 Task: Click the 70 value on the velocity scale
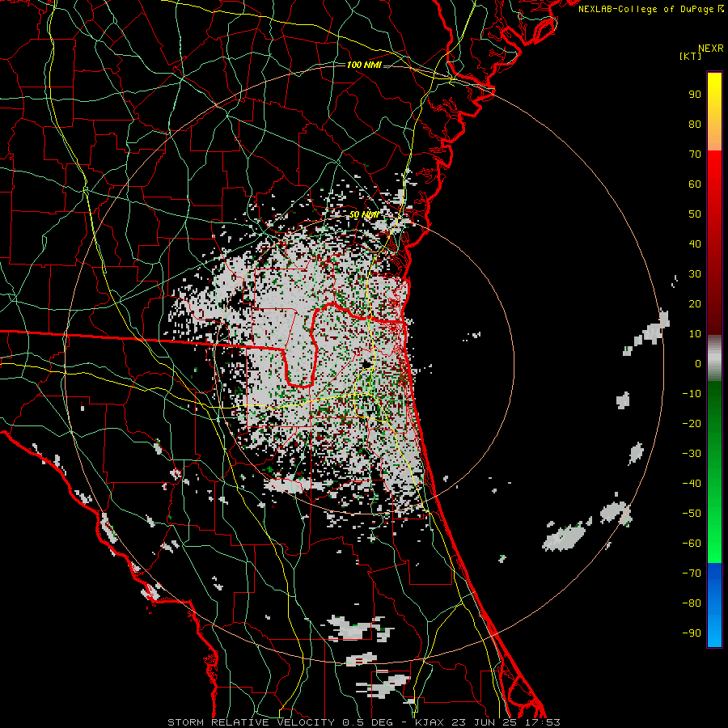[695, 154]
